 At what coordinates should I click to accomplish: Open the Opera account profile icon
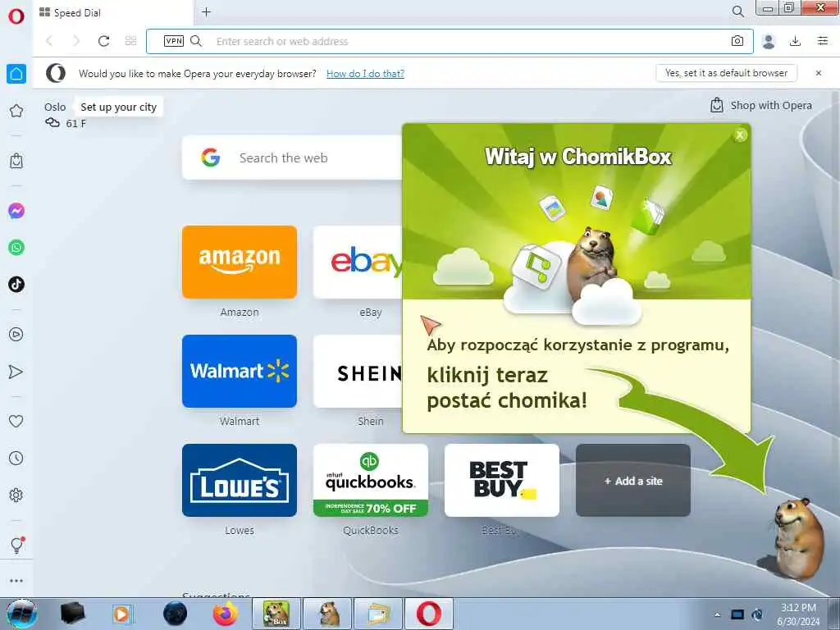coord(769,41)
